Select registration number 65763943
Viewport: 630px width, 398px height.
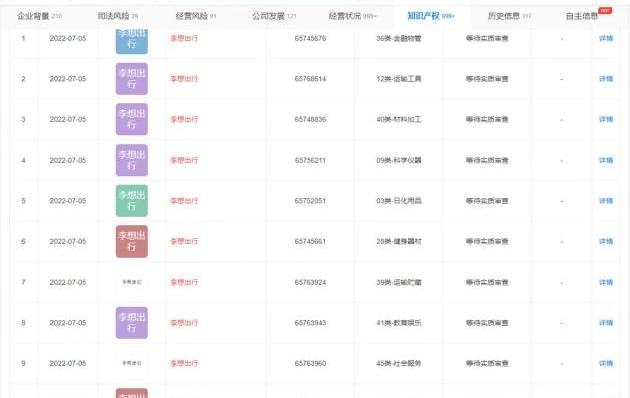click(310, 323)
